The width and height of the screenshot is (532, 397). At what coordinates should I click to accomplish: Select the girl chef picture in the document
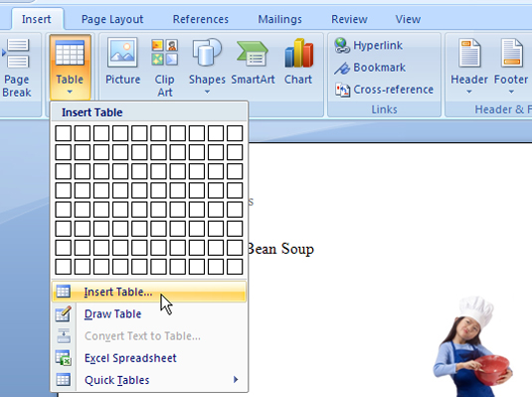click(x=472, y=346)
